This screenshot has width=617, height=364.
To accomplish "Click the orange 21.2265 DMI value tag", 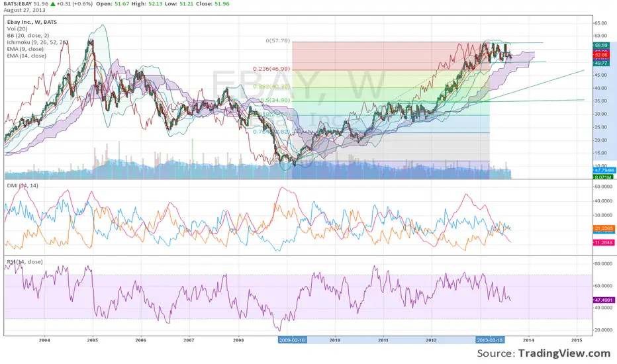I will (604, 228).
